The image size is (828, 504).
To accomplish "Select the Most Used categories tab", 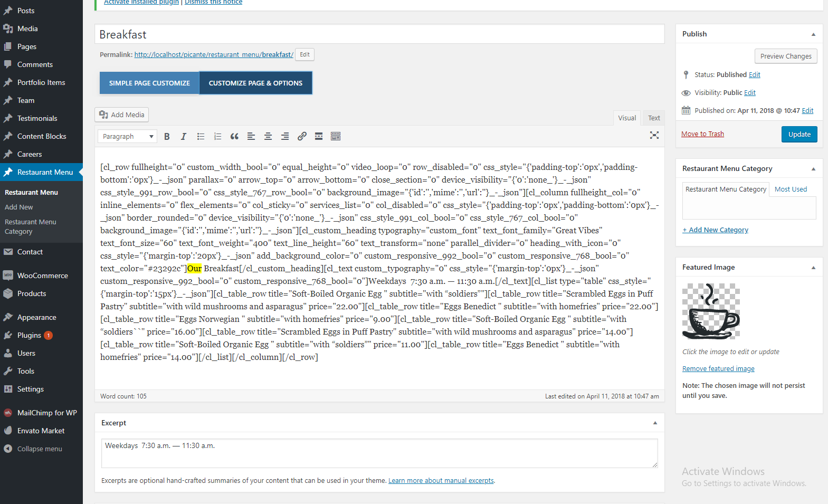I will point(791,189).
